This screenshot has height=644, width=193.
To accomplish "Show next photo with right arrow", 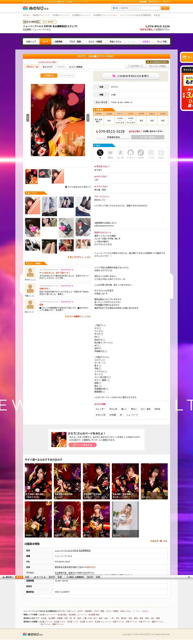I will coord(88,117).
